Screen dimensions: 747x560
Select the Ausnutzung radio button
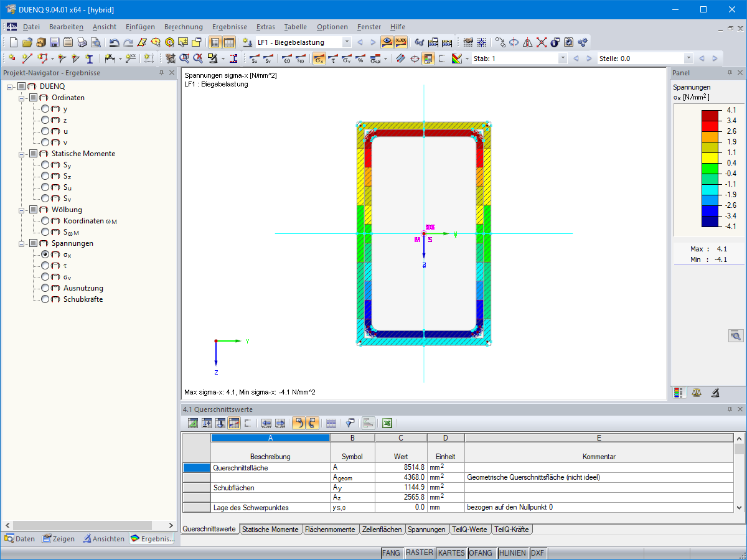pyautogui.click(x=45, y=288)
